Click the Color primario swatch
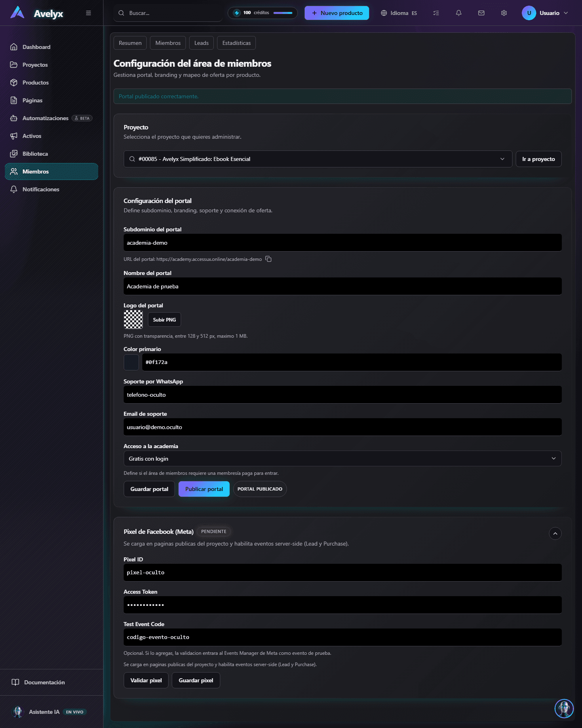582x728 pixels. click(131, 362)
